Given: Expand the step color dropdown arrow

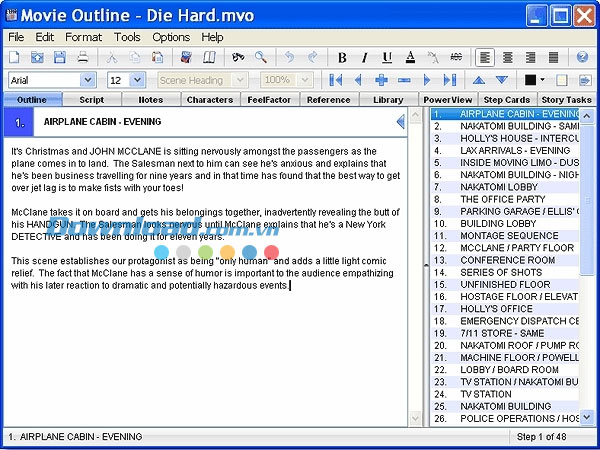Looking at the screenshot, I should click(x=542, y=80).
